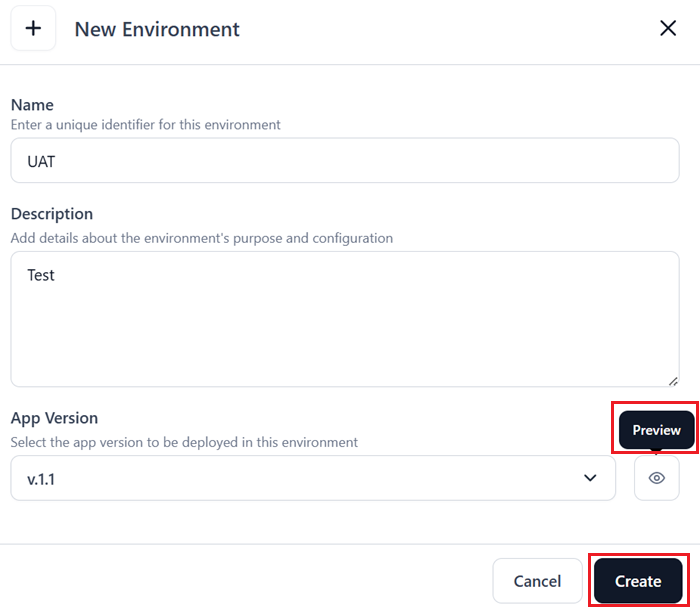Click the Name field label
700x608 pixels.
32,105
